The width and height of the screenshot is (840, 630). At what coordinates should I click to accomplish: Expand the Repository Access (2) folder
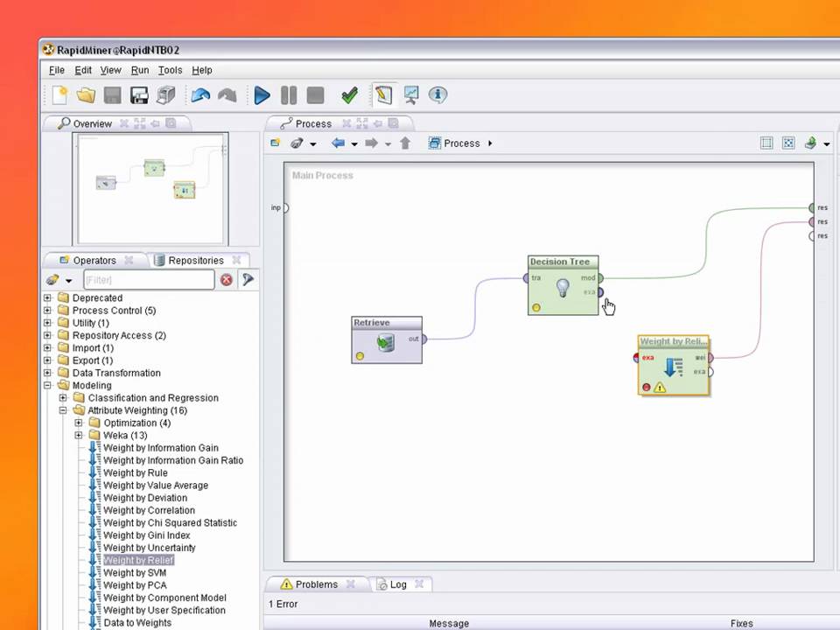[x=47, y=335]
